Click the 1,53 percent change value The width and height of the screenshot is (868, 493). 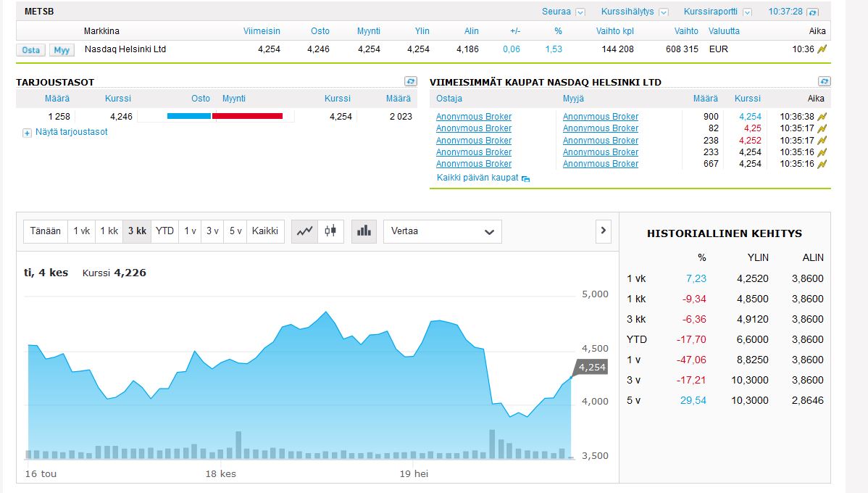coord(554,49)
